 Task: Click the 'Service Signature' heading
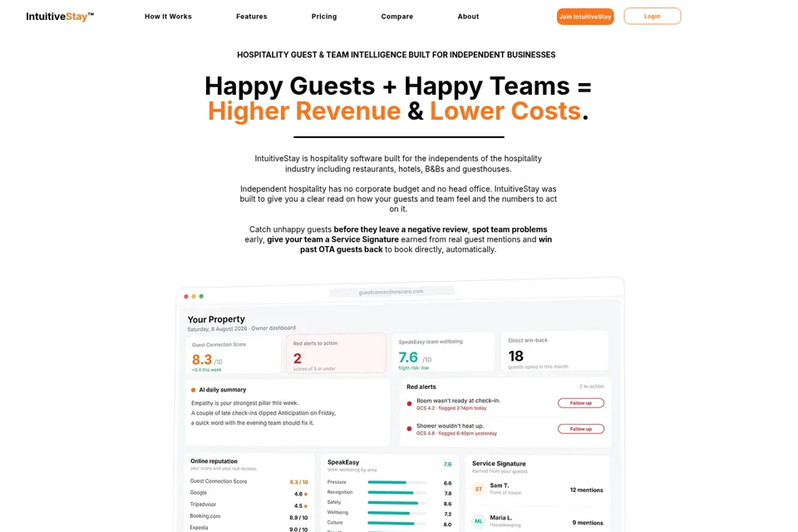[x=499, y=464]
